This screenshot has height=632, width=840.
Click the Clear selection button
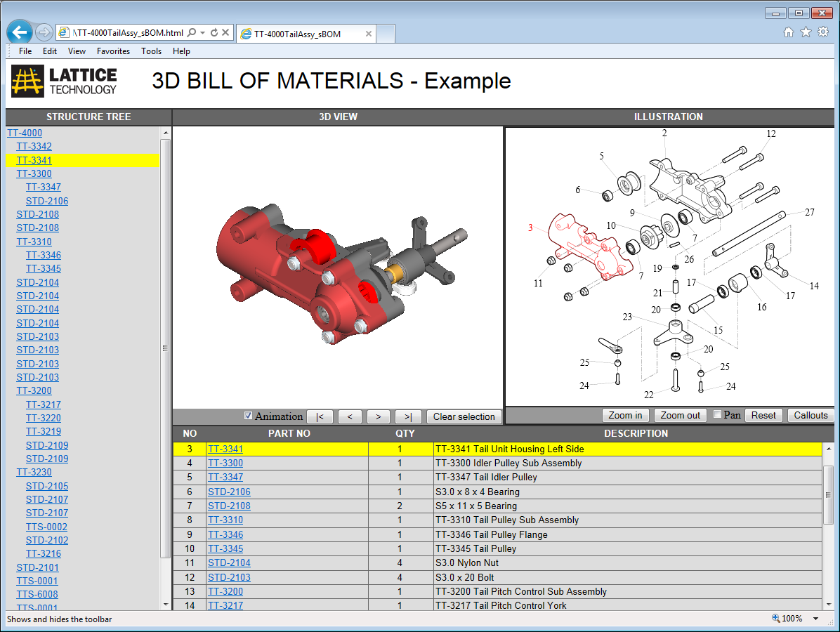464,416
